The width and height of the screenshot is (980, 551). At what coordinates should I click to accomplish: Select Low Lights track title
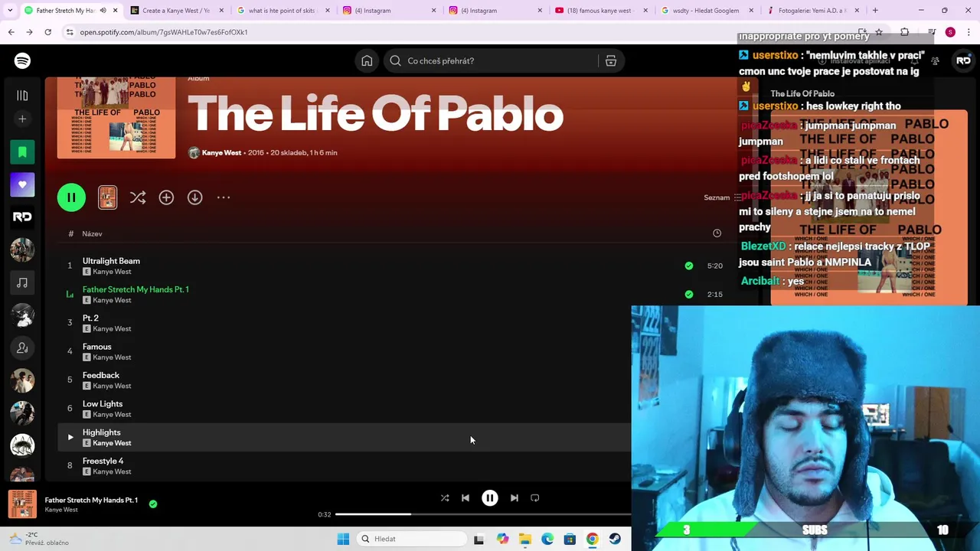103,403
